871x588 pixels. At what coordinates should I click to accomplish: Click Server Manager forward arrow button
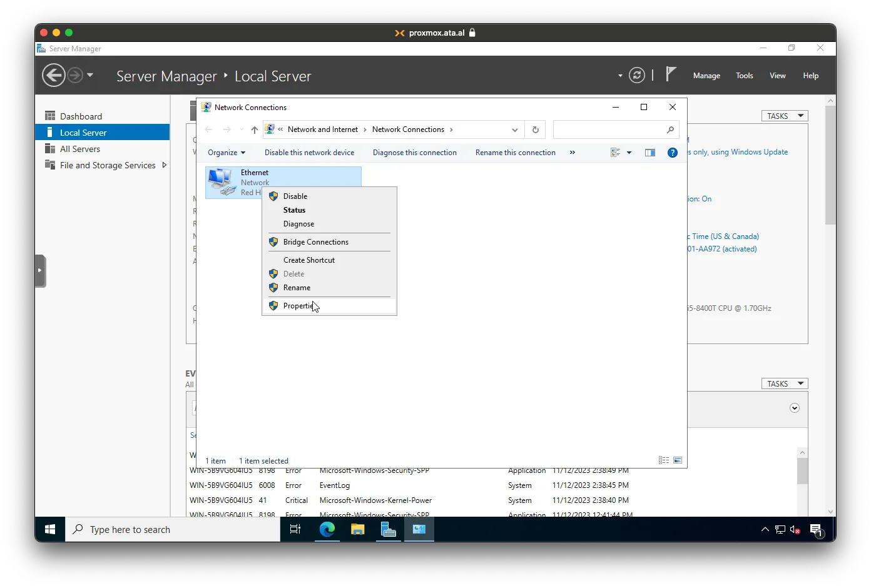[75, 76]
